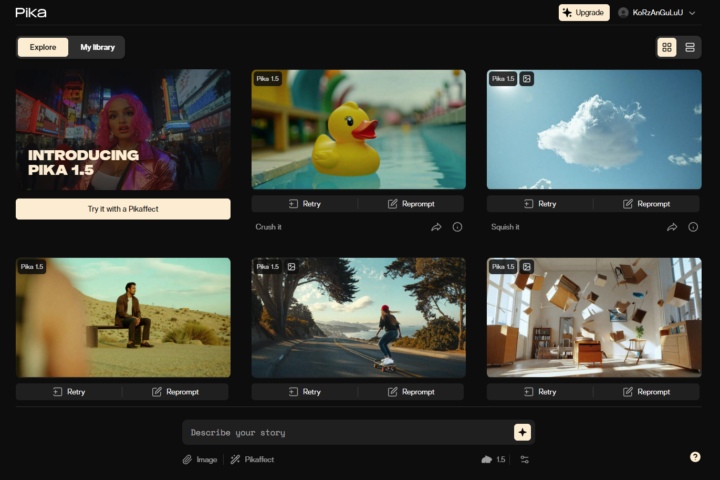
Task: Open the rubber duck video thumbnail
Action: [x=359, y=130]
